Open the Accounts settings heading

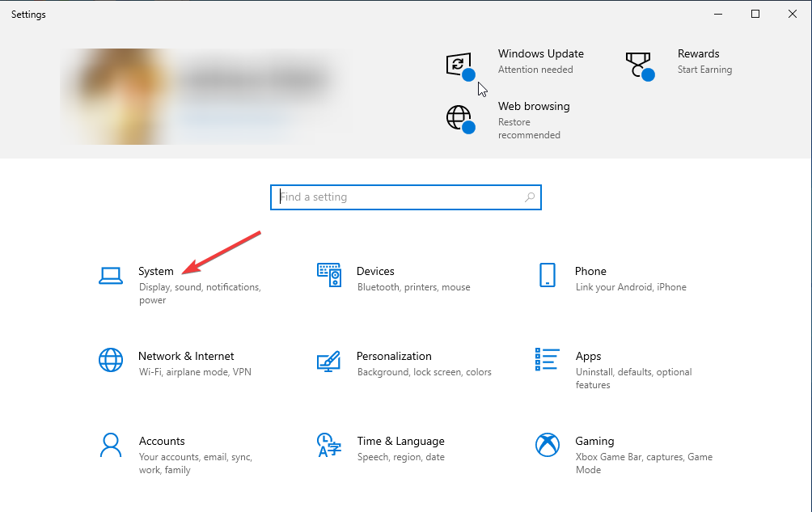click(x=162, y=441)
